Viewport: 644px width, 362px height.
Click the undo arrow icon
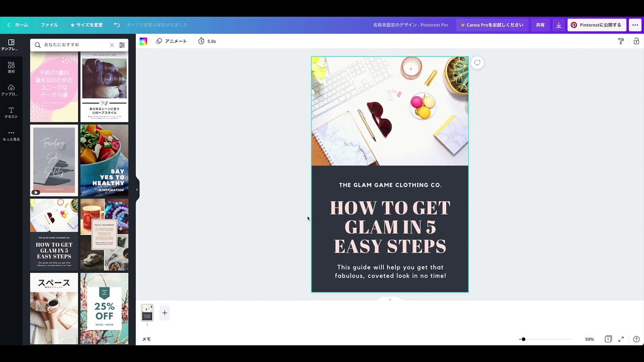(x=117, y=25)
